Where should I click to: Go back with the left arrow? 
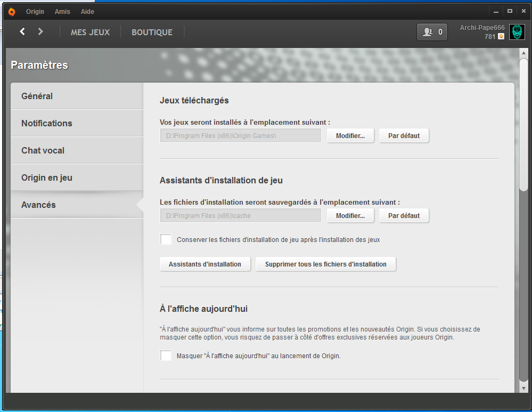[x=22, y=32]
